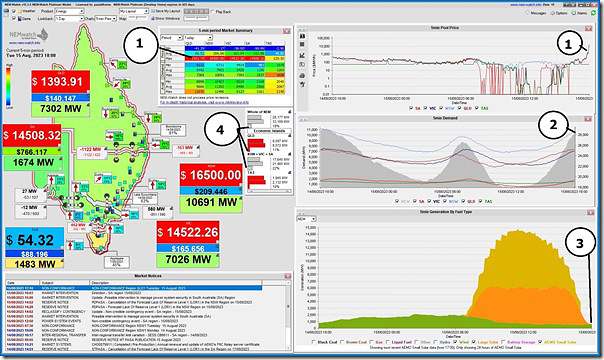Click the Dams icon in toolbar
Image resolution: width=604 pixels, height=360 pixels.
coord(20,18)
